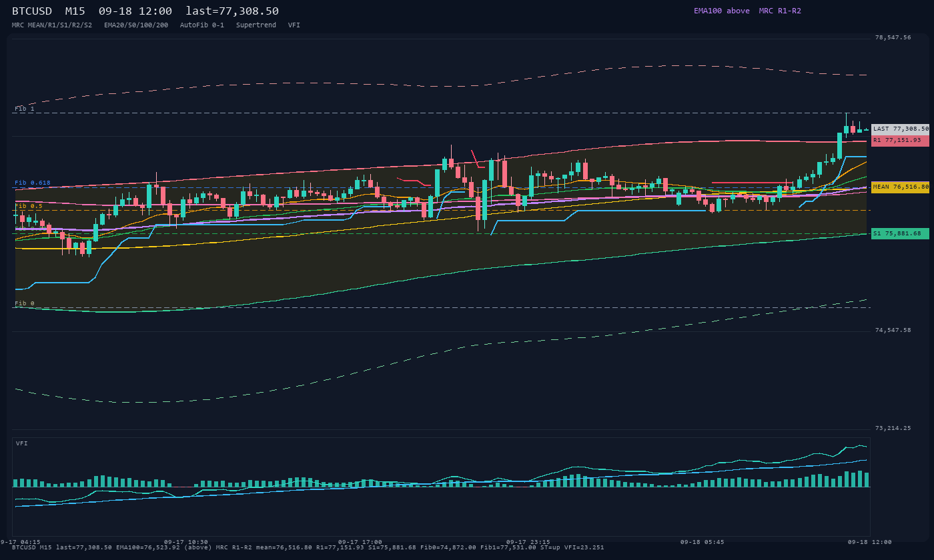The width and height of the screenshot is (934, 560).
Task: Click the MEAN 76,516.80 price tag
Action: coord(900,187)
